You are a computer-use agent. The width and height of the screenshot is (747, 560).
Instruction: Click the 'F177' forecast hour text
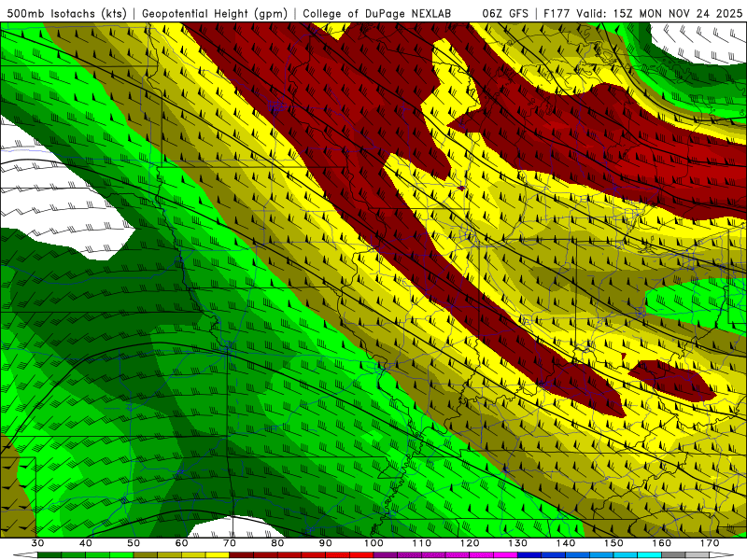point(557,13)
